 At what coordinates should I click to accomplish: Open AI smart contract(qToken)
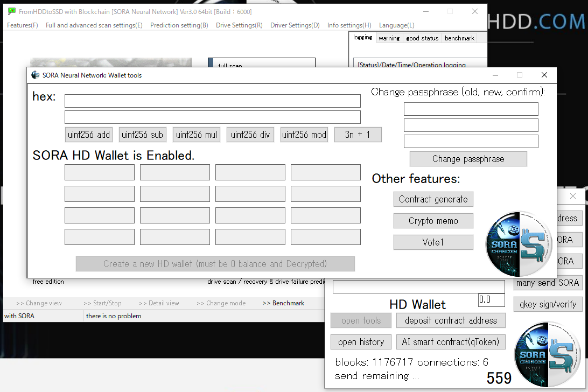[x=451, y=342]
